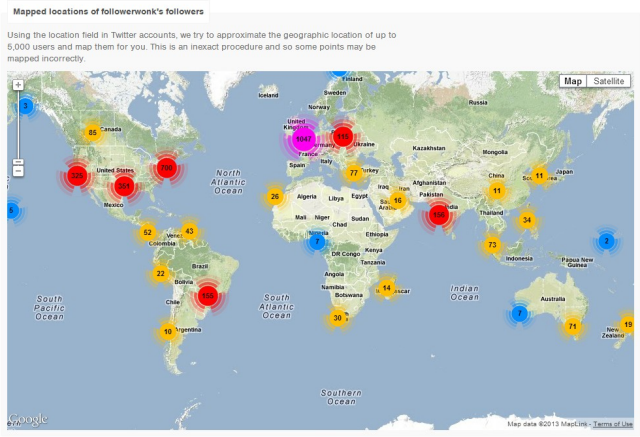Click the Southern Ocean label
Screen dimensions: 640x437
point(341,397)
